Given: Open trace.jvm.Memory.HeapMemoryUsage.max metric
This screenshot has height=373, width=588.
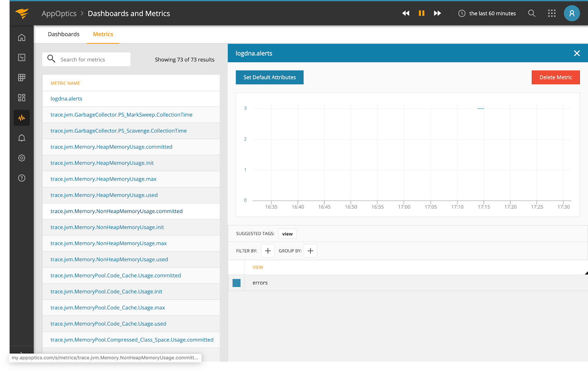Looking at the screenshot, I should [104, 179].
